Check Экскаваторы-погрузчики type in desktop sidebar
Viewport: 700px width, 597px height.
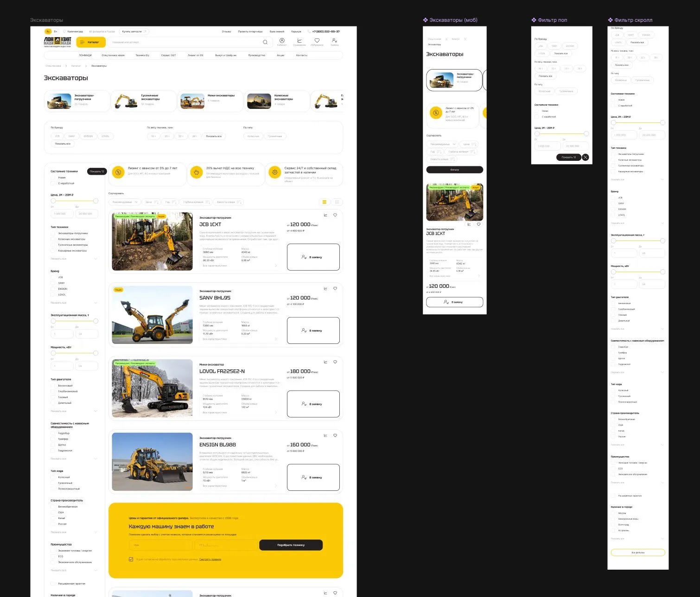[x=53, y=234]
